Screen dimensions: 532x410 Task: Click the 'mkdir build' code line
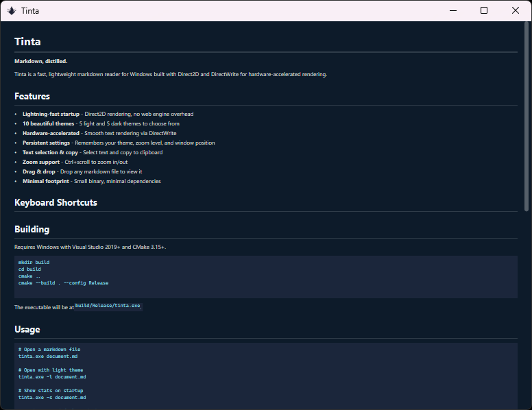click(34, 262)
